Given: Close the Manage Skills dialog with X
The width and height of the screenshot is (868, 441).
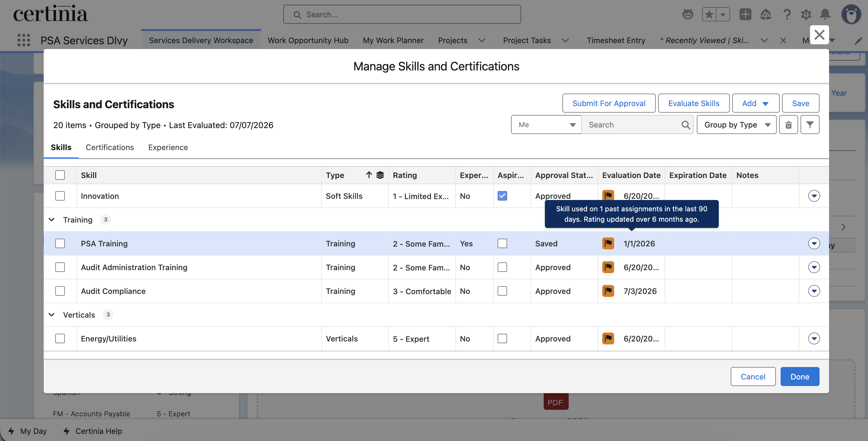Looking at the screenshot, I should click(819, 35).
